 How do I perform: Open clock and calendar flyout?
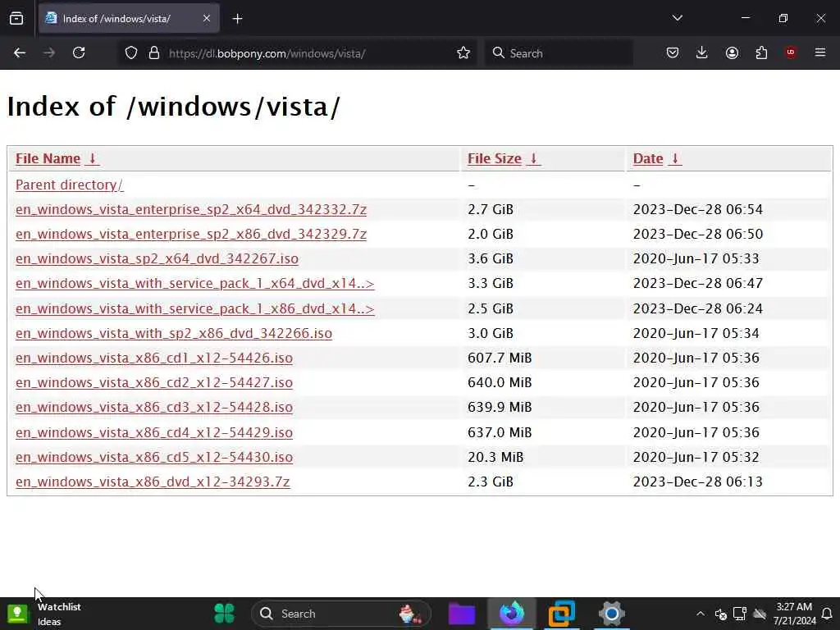(x=794, y=614)
